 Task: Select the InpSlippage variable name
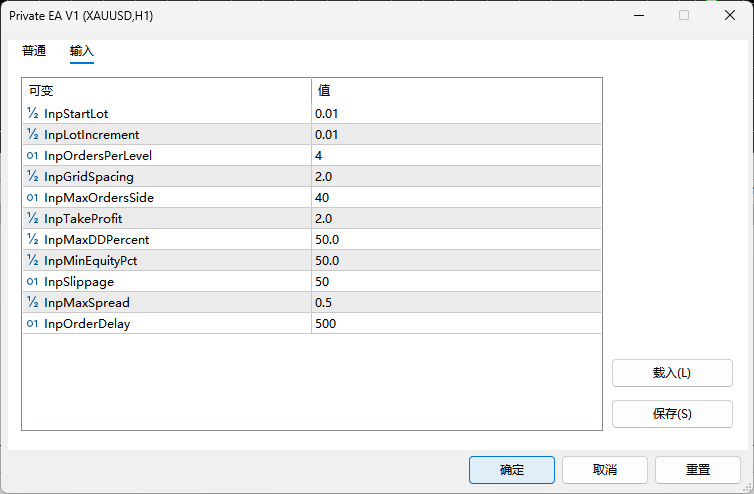coord(79,282)
